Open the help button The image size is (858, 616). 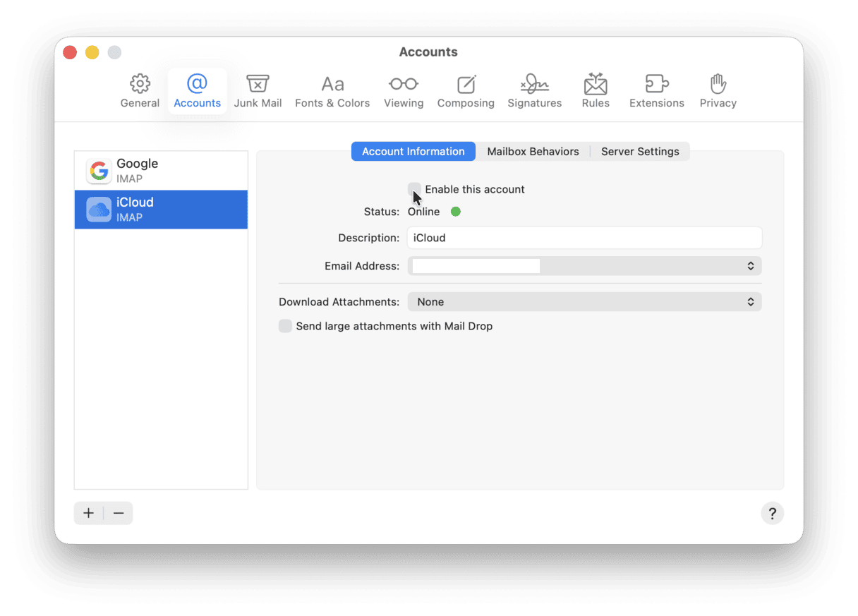click(x=772, y=513)
